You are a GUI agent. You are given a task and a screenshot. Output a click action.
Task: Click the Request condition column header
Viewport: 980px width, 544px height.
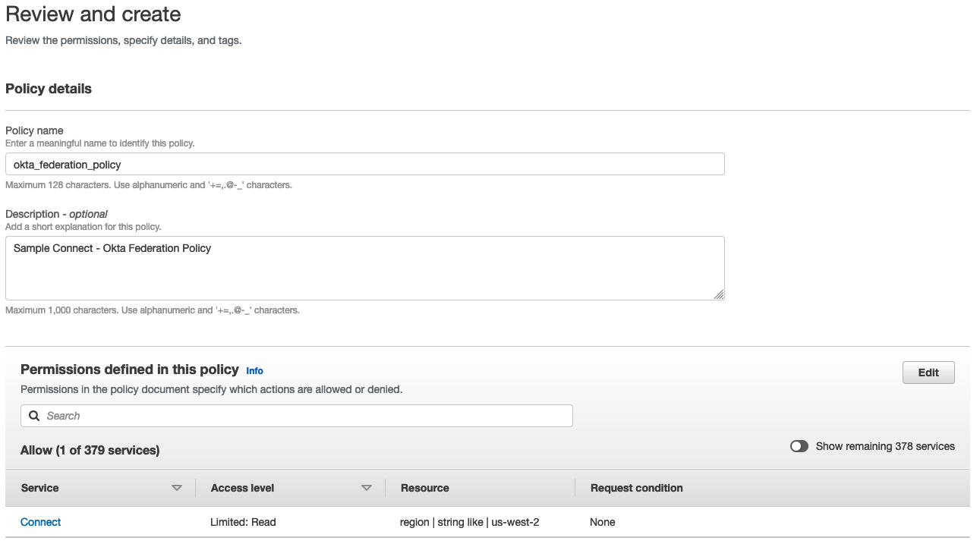tap(636, 488)
